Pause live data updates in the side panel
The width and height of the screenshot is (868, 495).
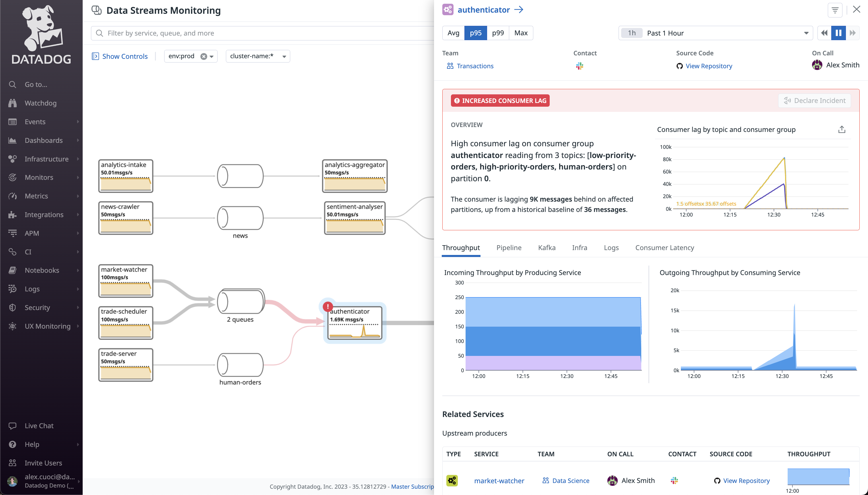(838, 33)
